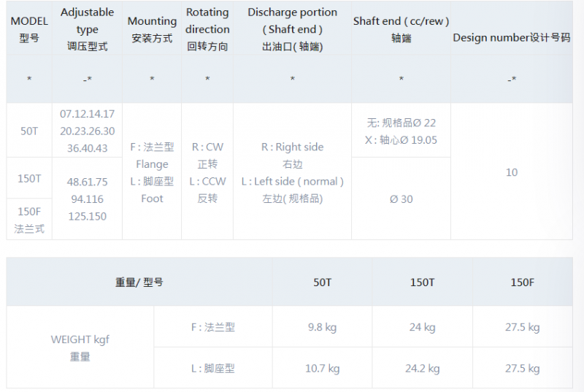The image size is (584, 392).
Task: Select the 150F 法兰式 model cell
Action: (x=29, y=220)
